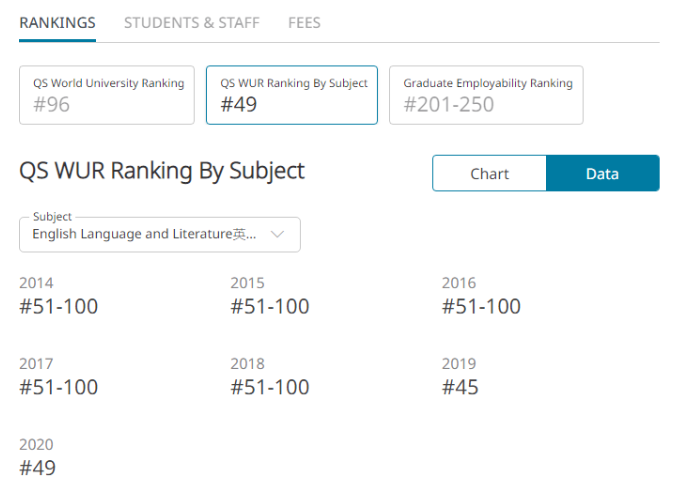Select the QS World University Ranking card
Image resolution: width=676 pixels, height=495 pixels.
coord(107,95)
